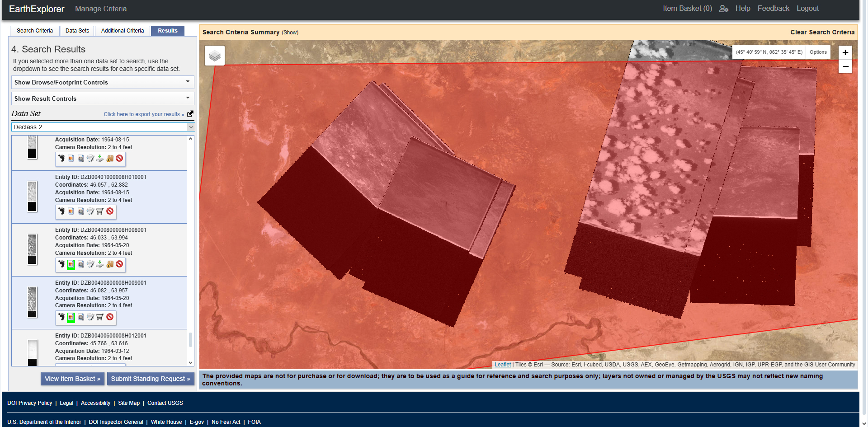The height and width of the screenshot is (427, 868).
Task: Open the Declass 2 data set dropdown
Action: [103, 127]
